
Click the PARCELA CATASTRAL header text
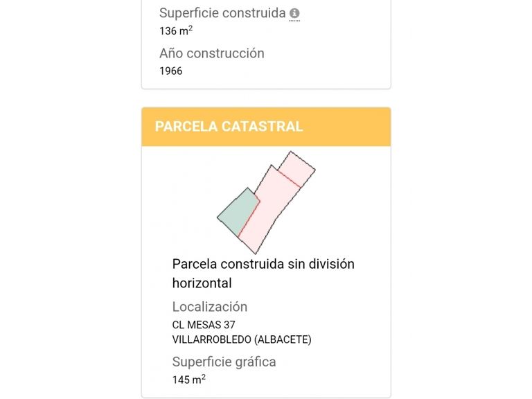click(x=229, y=127)
